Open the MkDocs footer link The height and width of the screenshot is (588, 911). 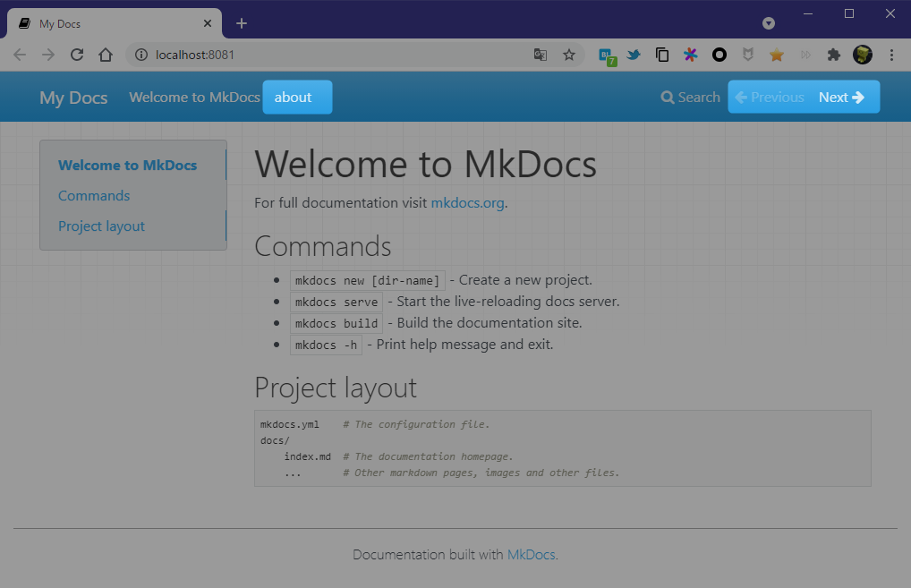[531, 554]
